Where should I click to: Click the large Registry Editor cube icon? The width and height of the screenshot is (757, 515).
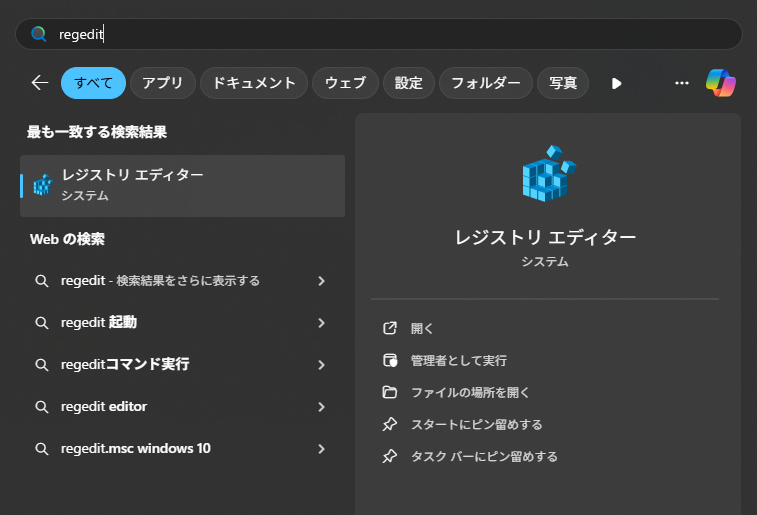(x=547, y=174)
